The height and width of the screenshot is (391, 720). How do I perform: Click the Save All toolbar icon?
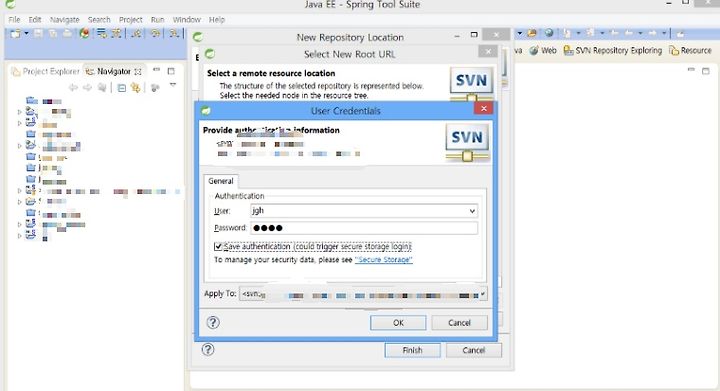(x=53, y=33)
